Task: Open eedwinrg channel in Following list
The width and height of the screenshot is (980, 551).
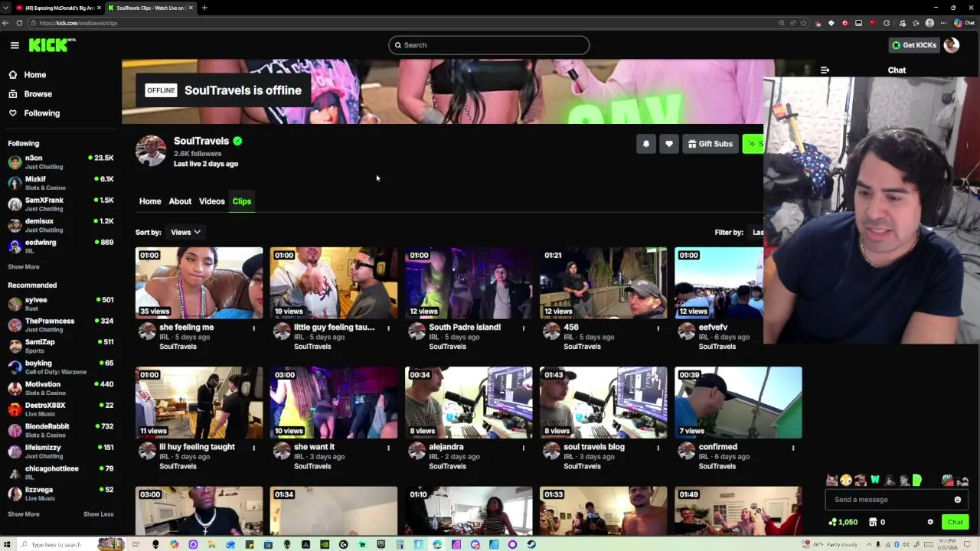Action: click(60, 246)
